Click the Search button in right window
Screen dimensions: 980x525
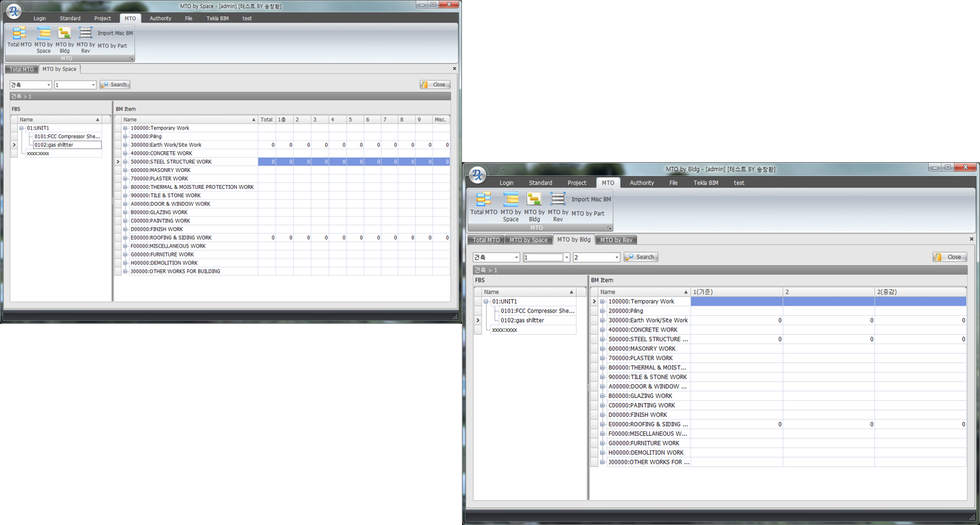point(641,257)
